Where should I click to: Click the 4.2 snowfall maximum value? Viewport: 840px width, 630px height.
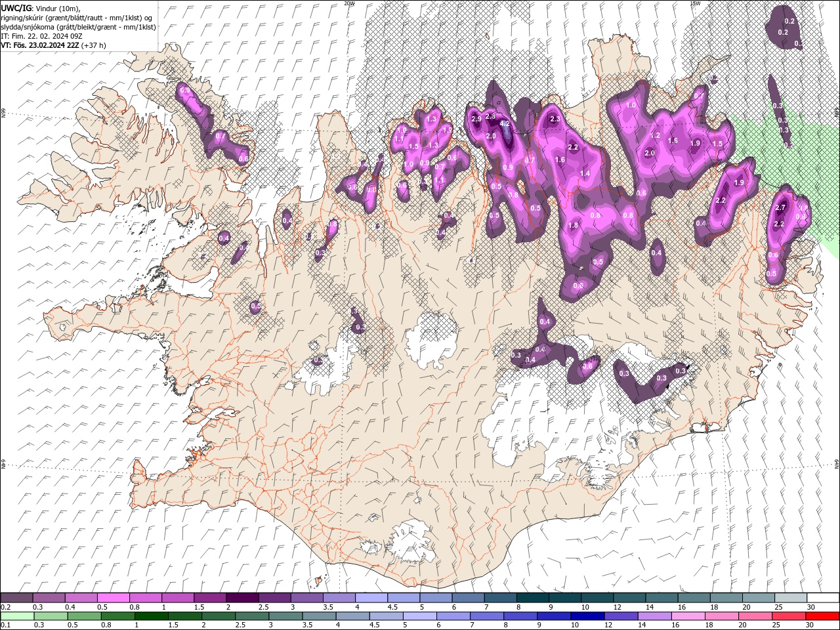pos(505,123)
